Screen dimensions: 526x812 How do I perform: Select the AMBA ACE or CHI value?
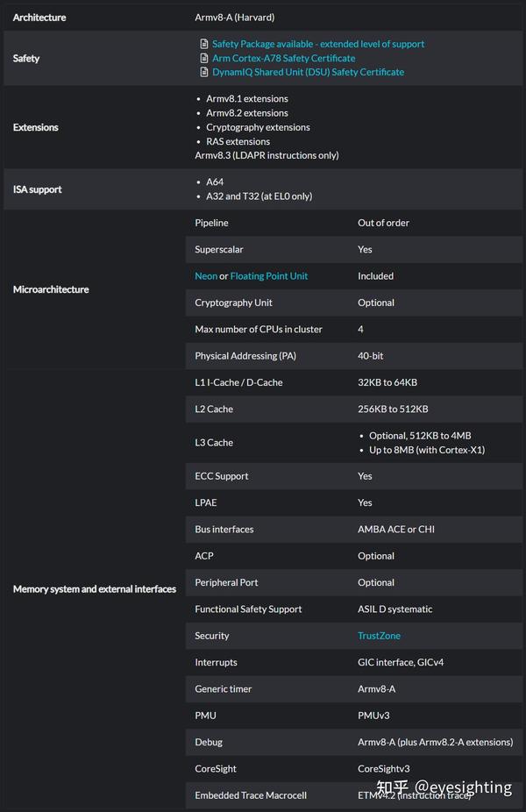click(x=395, y=530)
